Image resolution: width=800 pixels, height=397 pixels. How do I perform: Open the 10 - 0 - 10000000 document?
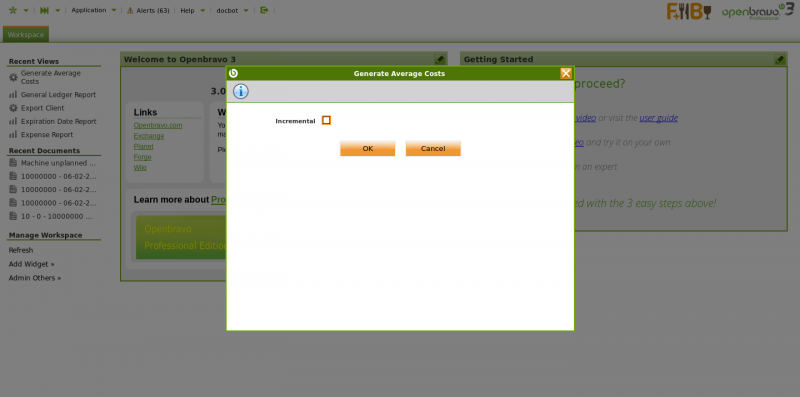pos(57,216)
